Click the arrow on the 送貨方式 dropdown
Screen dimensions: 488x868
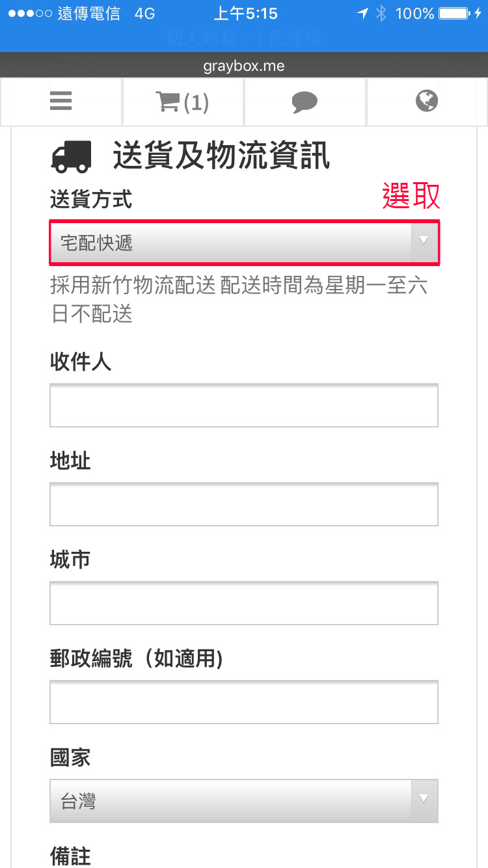(424, 242)
